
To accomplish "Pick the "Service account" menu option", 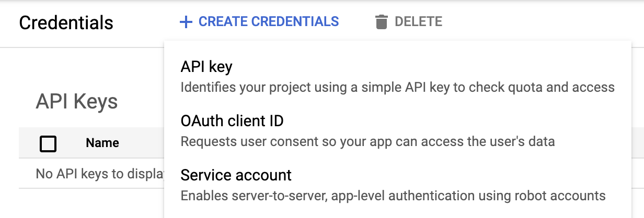I will click(236, 175).
